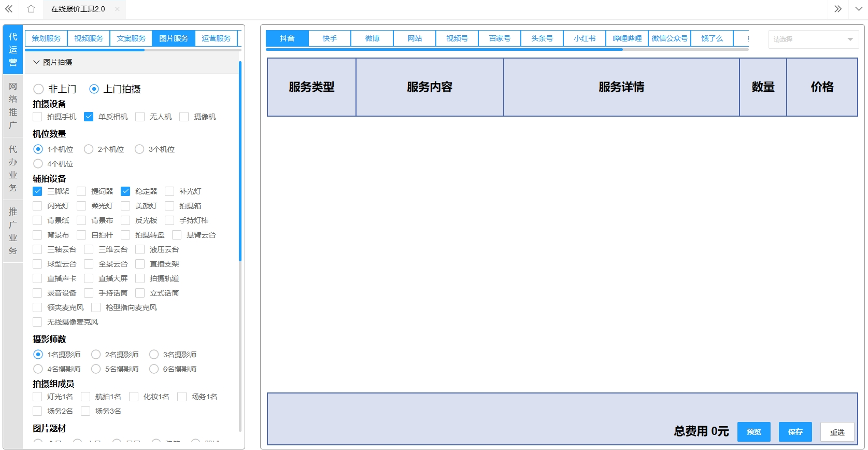868x450 pixels.
Task: Click the 保存 button
Action: pos(795,432)
